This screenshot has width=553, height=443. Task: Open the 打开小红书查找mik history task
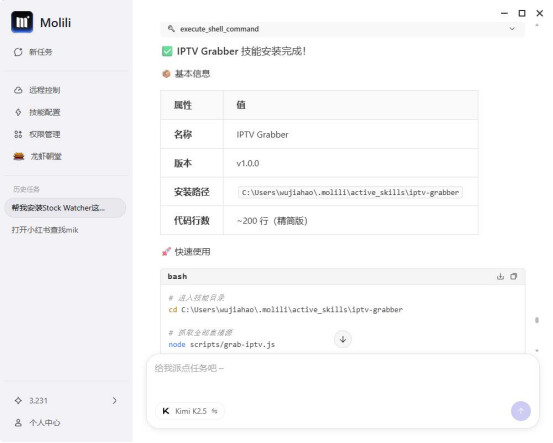click(x=45, y=230)
